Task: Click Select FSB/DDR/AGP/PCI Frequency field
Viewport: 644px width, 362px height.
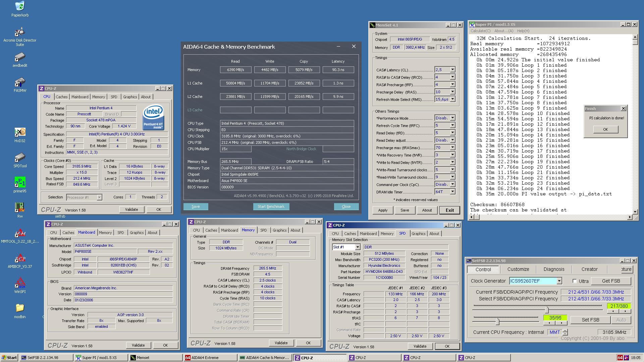Action: pyautogui.click(x=596, y=299)
